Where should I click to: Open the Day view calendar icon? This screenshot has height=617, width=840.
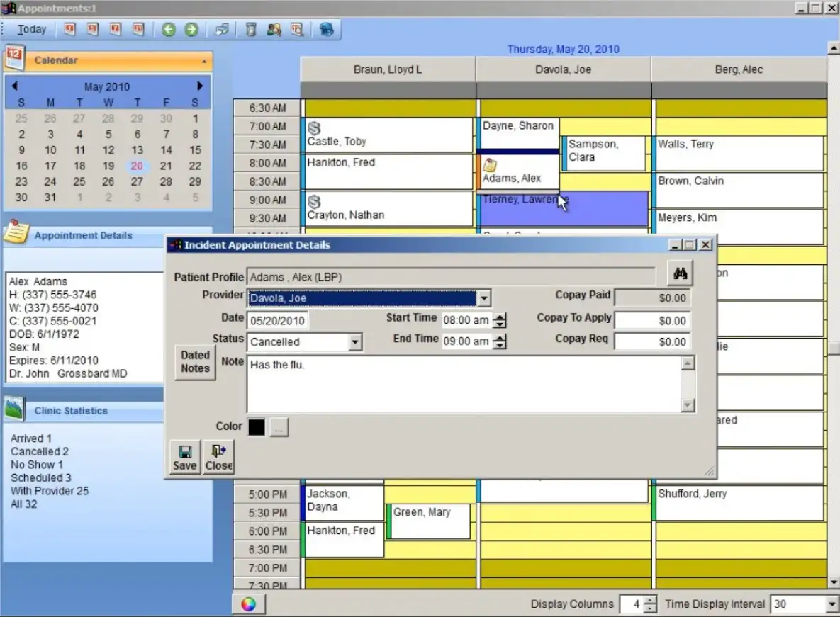point(69,29)
